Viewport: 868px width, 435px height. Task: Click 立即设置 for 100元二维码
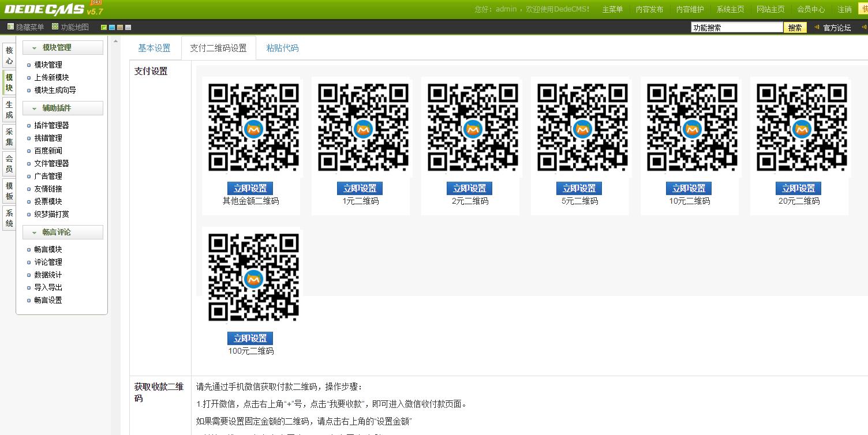pyautogui.click(x=250, y=338)
